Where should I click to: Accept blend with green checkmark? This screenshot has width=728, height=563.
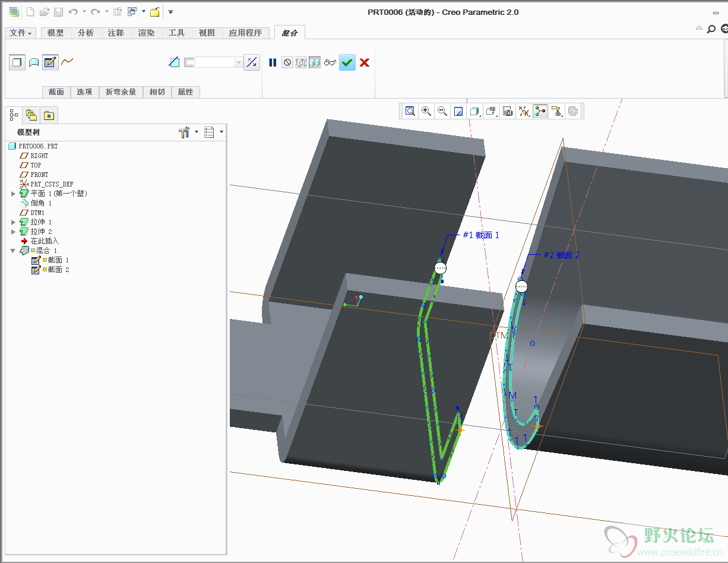[347, 62]
